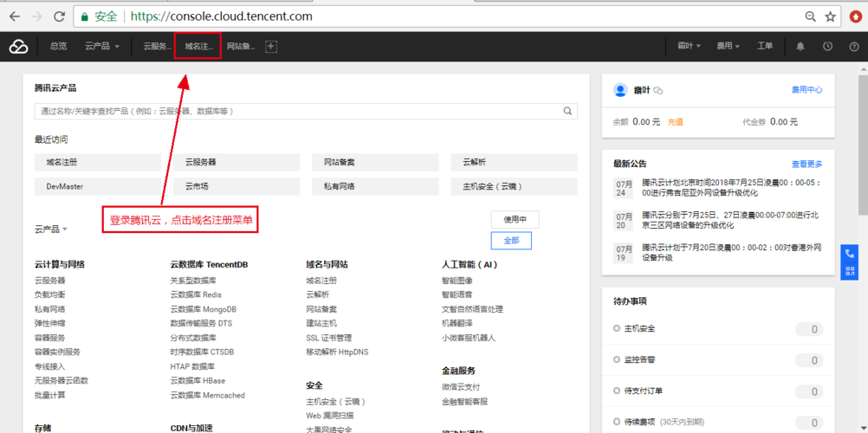Open 智能图像 AI link

(x=457, y=281)
